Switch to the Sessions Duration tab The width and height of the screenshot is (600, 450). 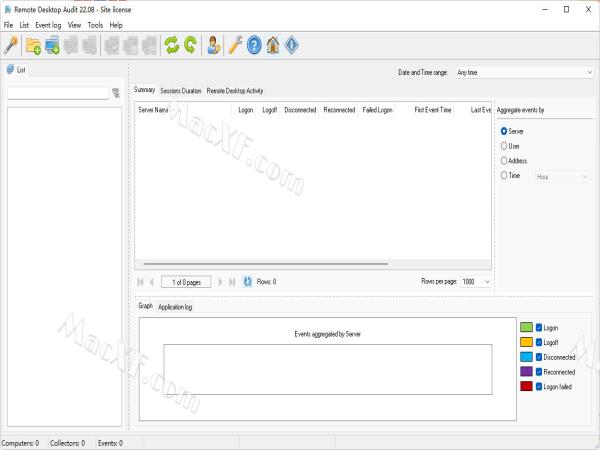181,91
